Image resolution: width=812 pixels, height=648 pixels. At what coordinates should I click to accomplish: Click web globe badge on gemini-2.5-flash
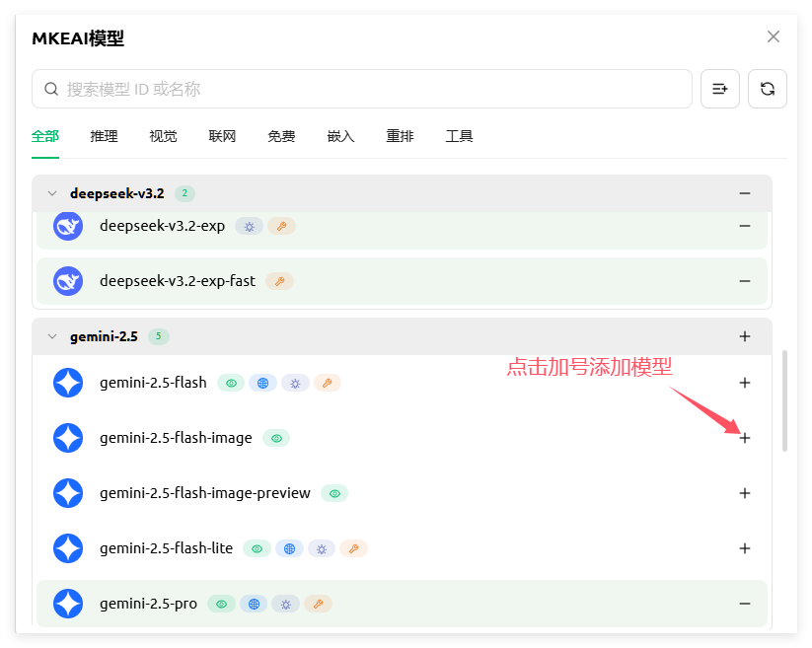tap(263, 383)
